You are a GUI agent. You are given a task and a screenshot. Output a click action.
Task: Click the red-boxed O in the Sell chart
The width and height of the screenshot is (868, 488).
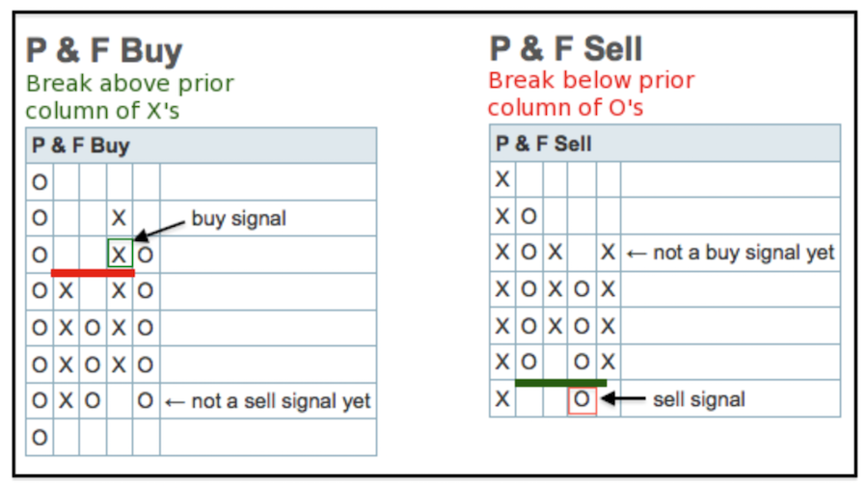tap(582, 399)
